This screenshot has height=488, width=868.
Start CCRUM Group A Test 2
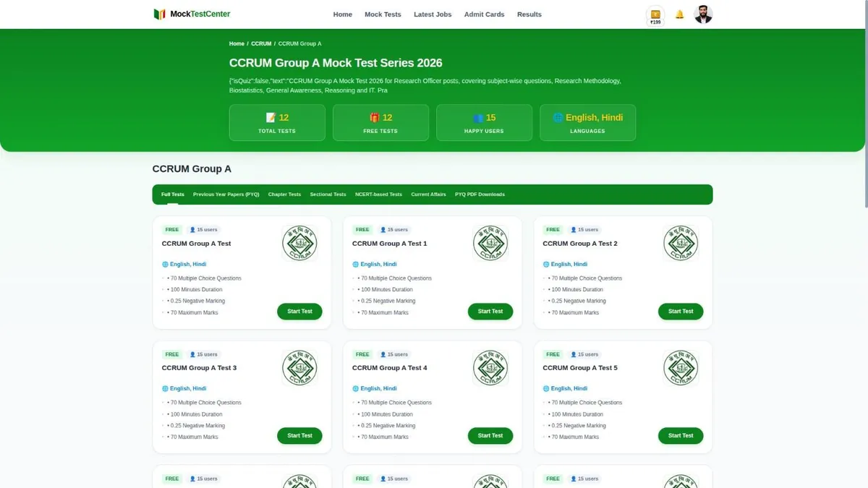[681, 312]
